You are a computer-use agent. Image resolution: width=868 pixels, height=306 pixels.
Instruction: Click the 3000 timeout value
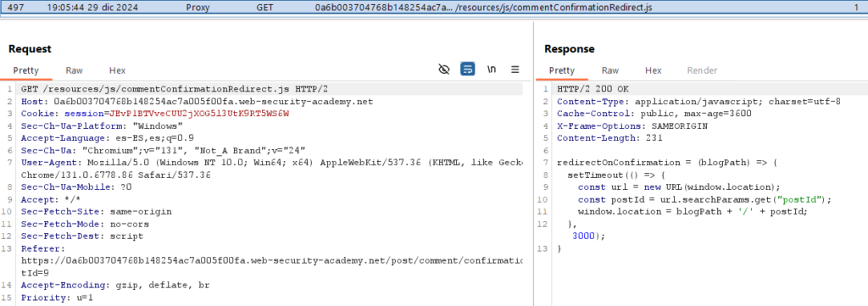[x=583, y=236]
